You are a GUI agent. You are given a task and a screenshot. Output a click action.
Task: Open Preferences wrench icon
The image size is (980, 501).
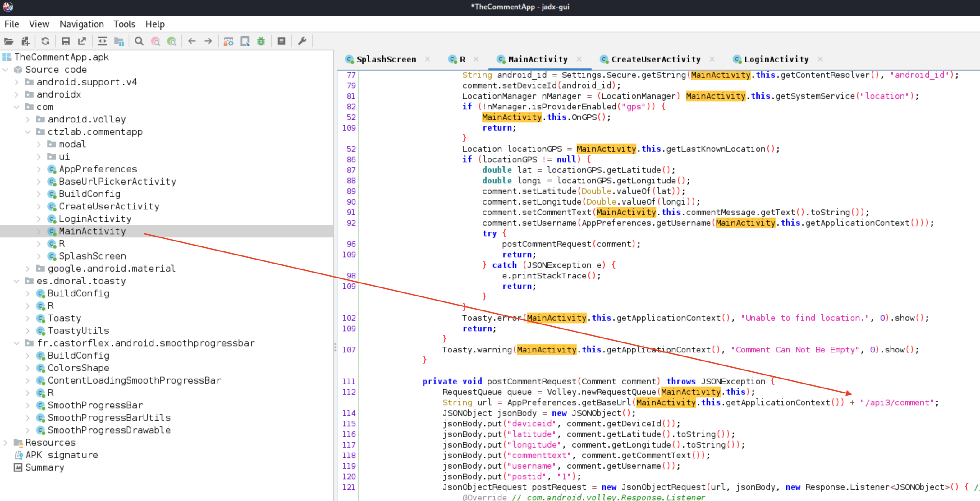[302, 41]
